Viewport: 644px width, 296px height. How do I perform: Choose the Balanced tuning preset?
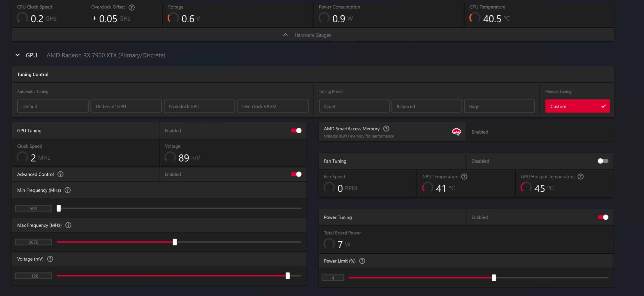(427, 106)
